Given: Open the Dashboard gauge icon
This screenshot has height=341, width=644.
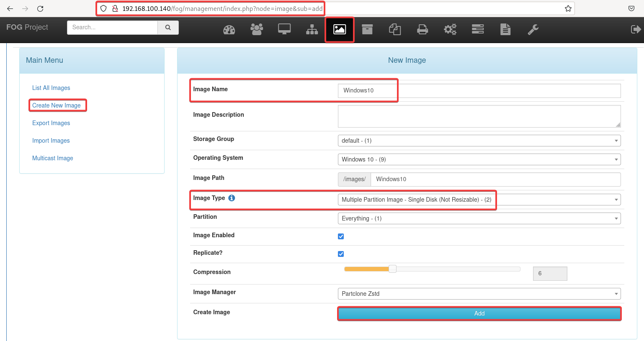Looking at the screenshot, I should pos(229,30).
